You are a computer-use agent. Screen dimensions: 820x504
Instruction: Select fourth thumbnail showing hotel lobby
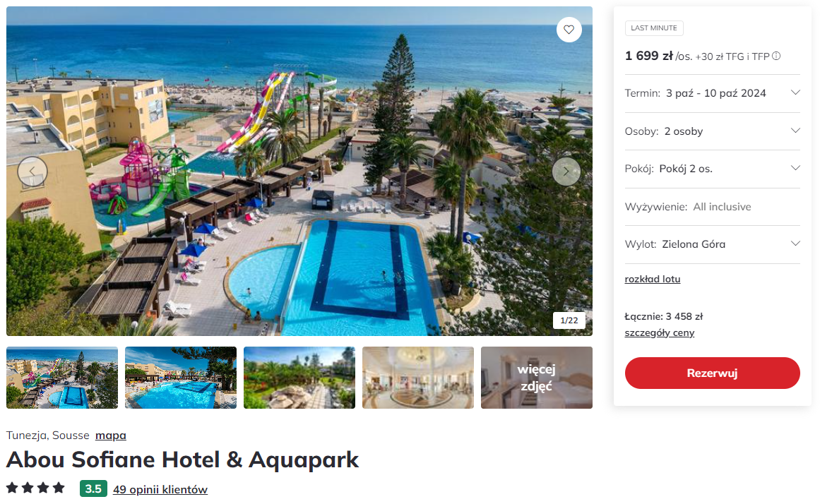click(x=418, y=378)
